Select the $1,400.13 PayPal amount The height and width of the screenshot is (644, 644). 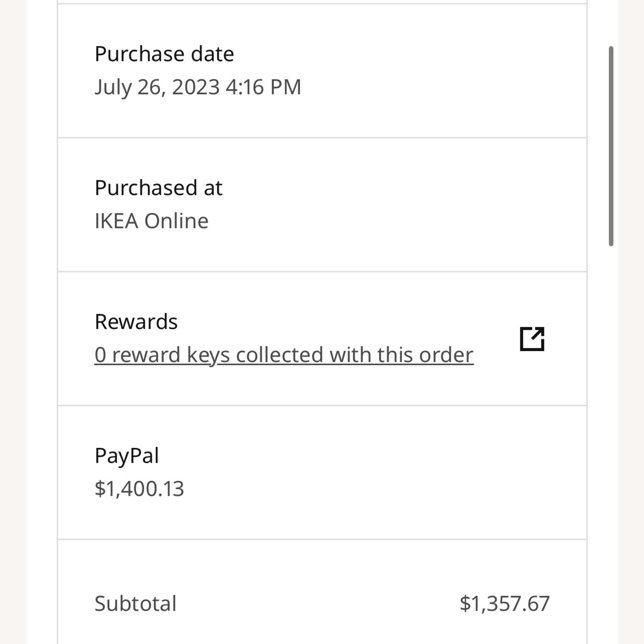(x=139, y=489)
